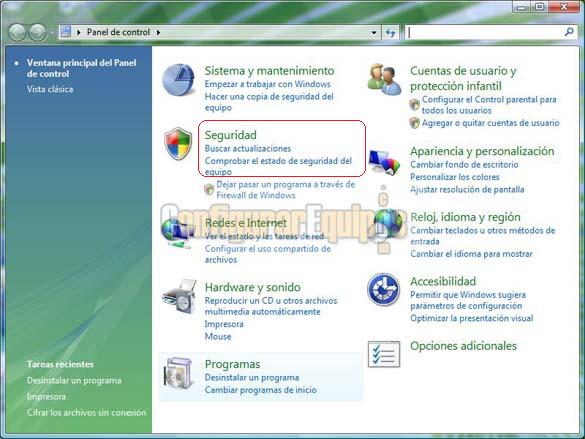Click the Opciones adicionales checklist icon
Image resolution: width=585 pixels, height=439 pixels.
(x=384, y=354)
